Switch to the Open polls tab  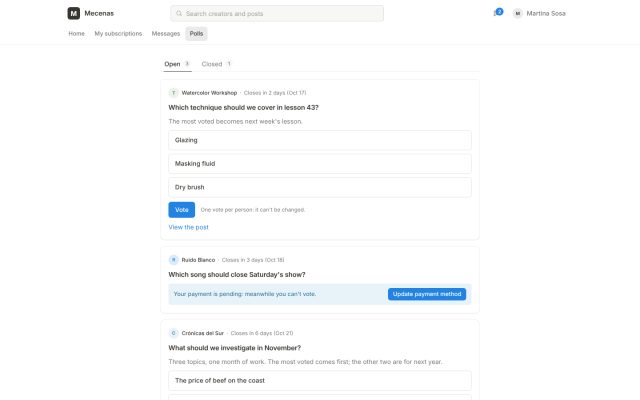(177, 64)
